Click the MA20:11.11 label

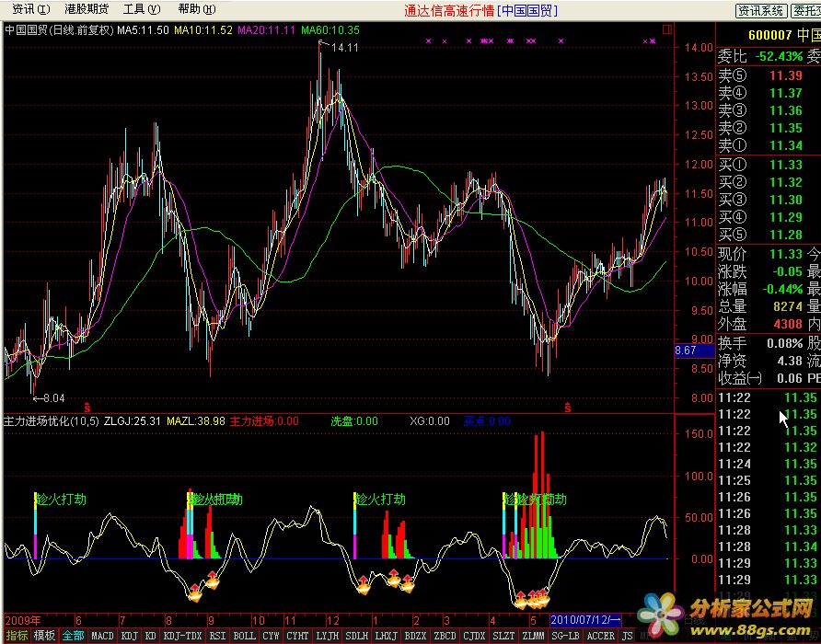[x=267, y=29]
